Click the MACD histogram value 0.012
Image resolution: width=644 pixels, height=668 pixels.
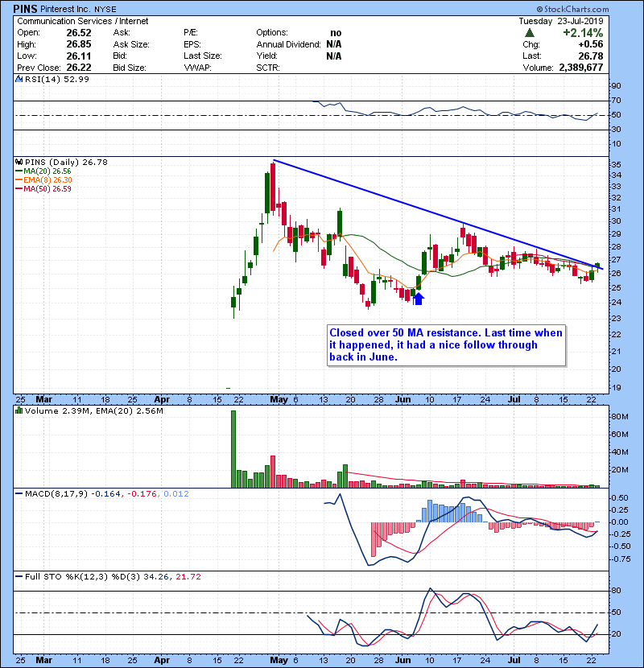click(176, 494)
